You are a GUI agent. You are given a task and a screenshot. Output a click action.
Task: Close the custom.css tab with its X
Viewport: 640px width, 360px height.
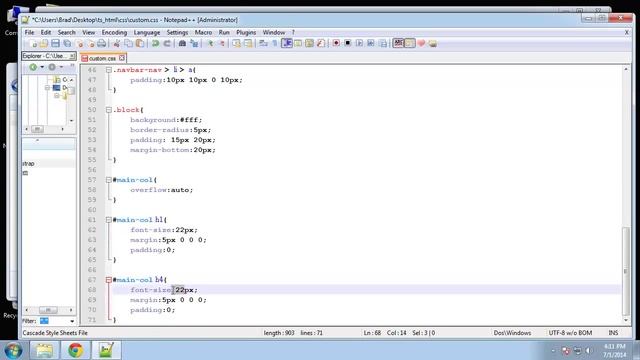(122, 58)
